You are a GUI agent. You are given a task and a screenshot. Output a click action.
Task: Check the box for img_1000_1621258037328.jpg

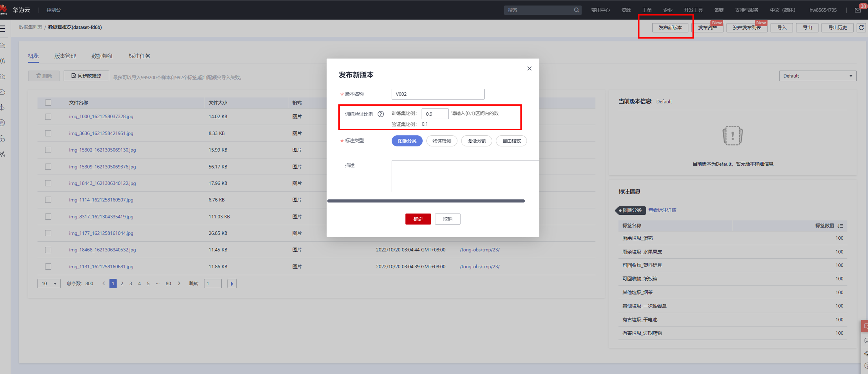click(x=48, y=117)
